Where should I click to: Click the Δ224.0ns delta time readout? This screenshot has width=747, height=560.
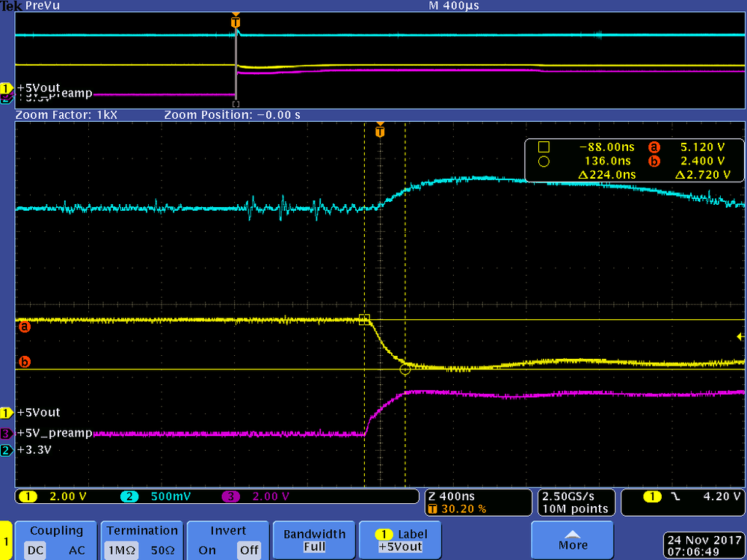tap(607, 175)
